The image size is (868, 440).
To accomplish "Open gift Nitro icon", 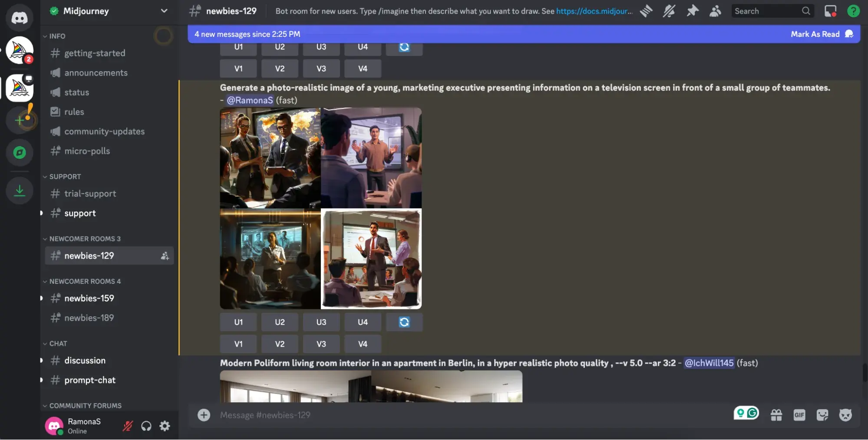I will coord(776,415).
